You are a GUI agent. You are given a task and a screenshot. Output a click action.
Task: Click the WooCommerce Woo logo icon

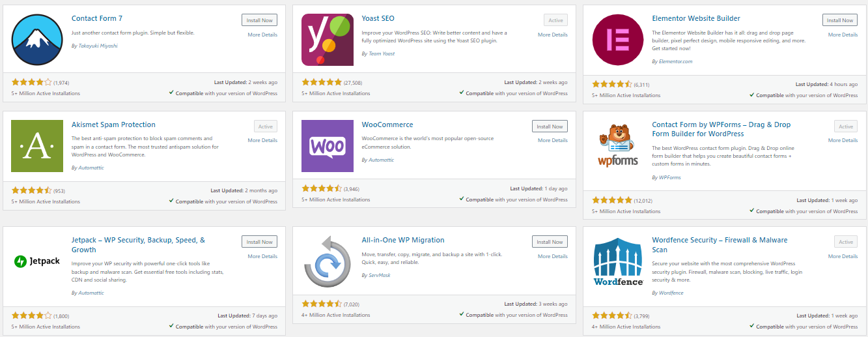(328, 146)
